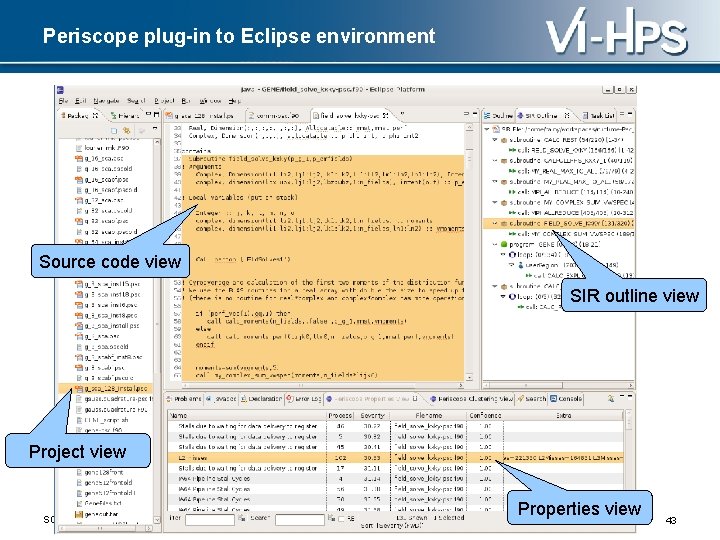720x540 pixels.
Task: Maximize the SIR Outline panel
Action: pos(630,113)
